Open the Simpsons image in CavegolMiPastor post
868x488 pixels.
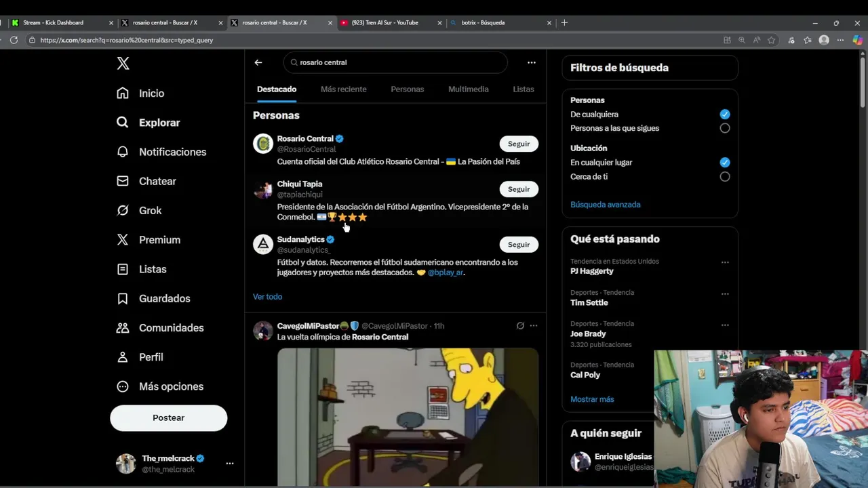coord(408,416)
